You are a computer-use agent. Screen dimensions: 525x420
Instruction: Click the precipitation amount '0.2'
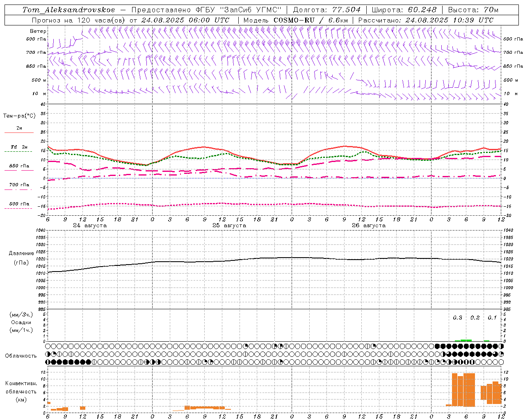475,318
